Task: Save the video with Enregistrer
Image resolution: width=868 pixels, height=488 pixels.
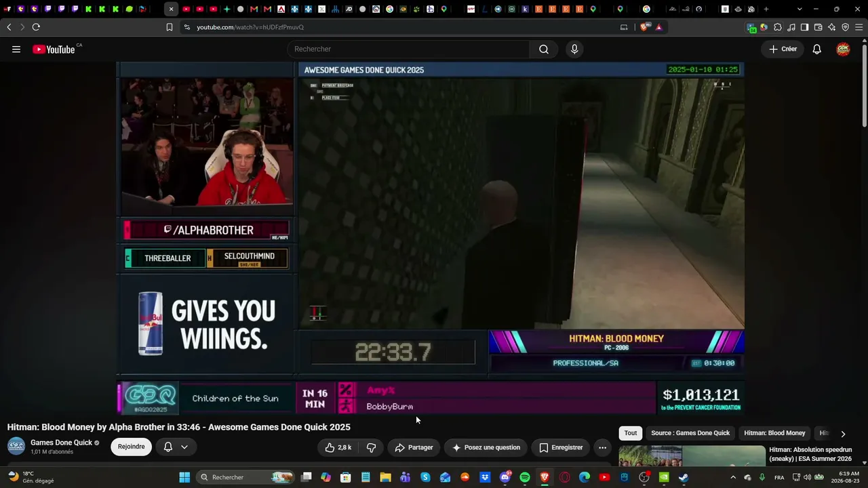Action: (561, 447)
